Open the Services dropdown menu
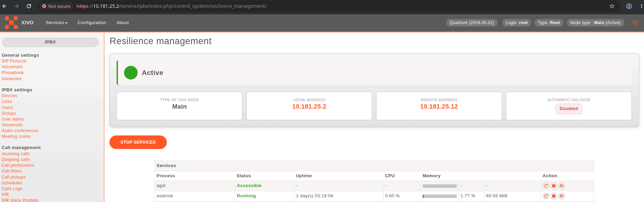The height and width of the screenshot is (202, 644). click(57, 23)
